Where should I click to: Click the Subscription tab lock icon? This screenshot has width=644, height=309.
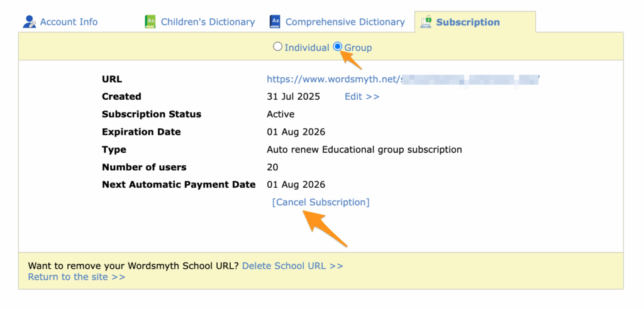point(426,22)
